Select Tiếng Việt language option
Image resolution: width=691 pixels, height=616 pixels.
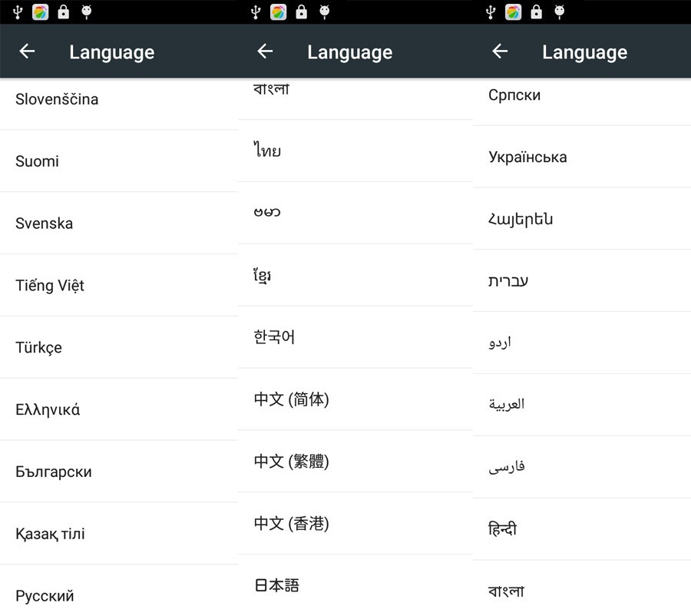pos(50,286)
